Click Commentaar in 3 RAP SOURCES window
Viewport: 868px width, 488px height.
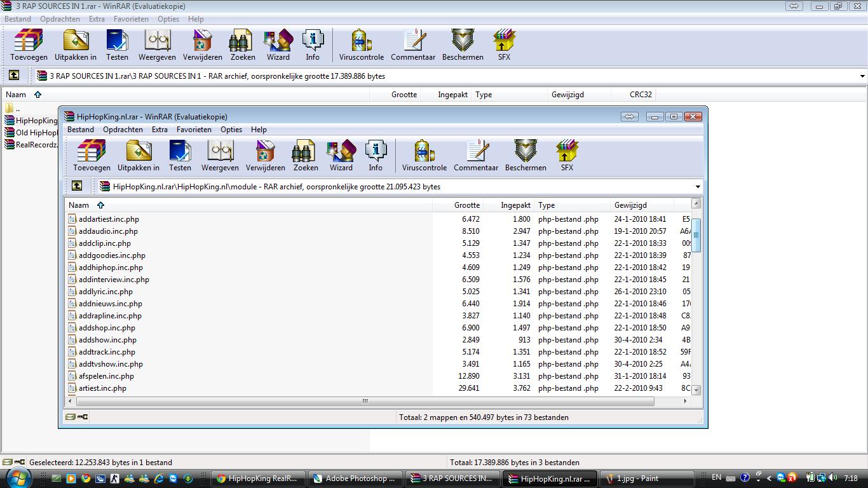tap(413, 45)
